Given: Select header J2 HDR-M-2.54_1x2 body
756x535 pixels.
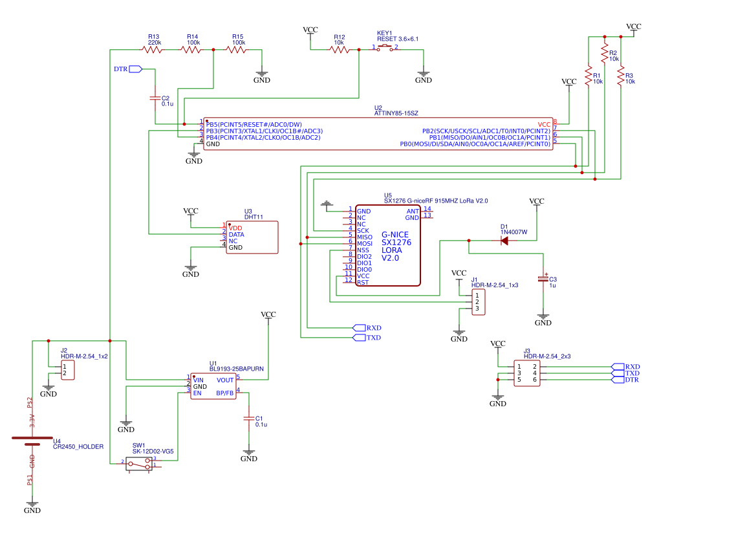Looking at the screenshot, I should pos(67,370).
